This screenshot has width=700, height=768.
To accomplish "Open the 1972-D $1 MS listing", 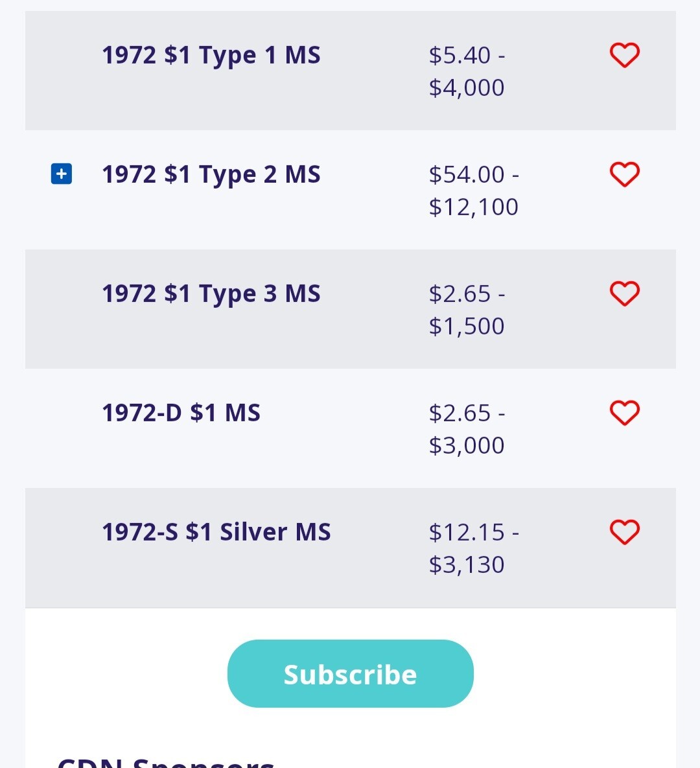I will pos(181,412).
